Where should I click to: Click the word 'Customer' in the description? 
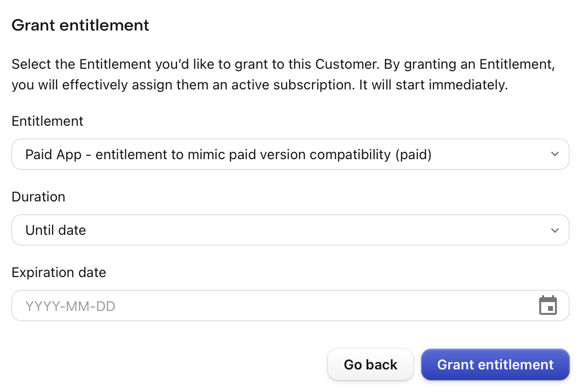348,64
